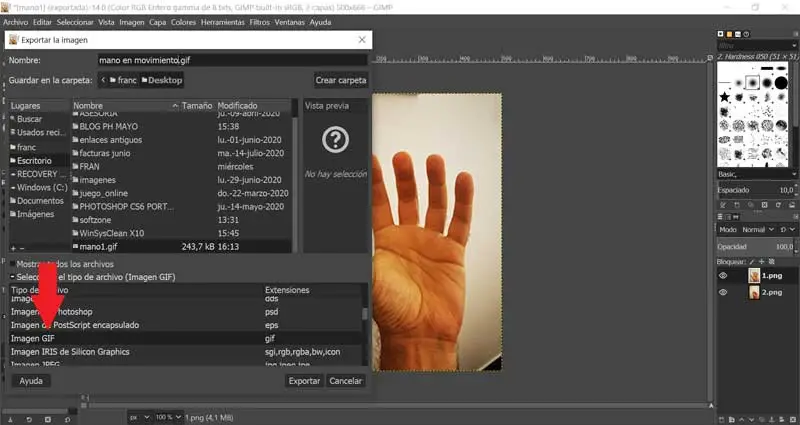Toggle Lock position and size next to Bloquear
Screen dimensions: 800x425
pyautogui.click(x=760, y=262)
